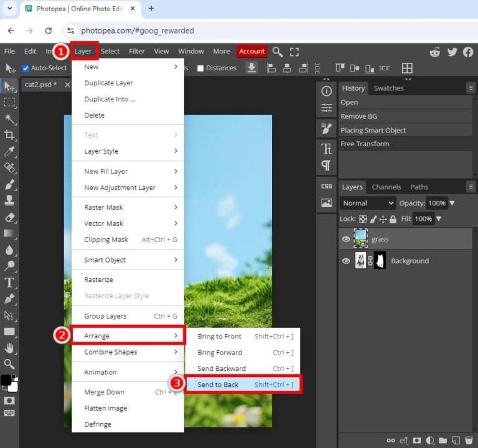Hide the Background layer

point(345,261)
